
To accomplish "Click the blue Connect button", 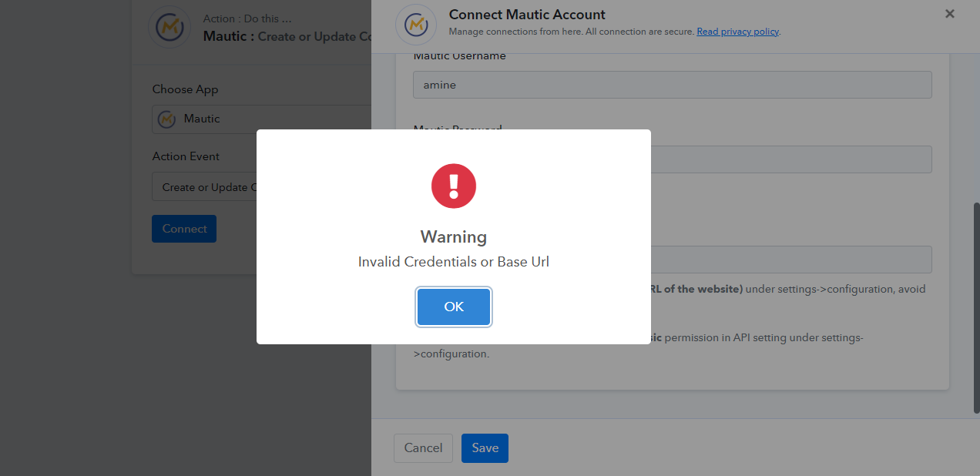I will click(184, 229).
